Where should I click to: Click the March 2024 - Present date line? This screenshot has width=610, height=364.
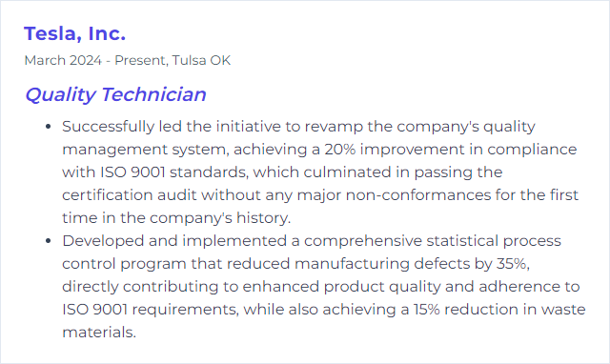click(95, 60)
